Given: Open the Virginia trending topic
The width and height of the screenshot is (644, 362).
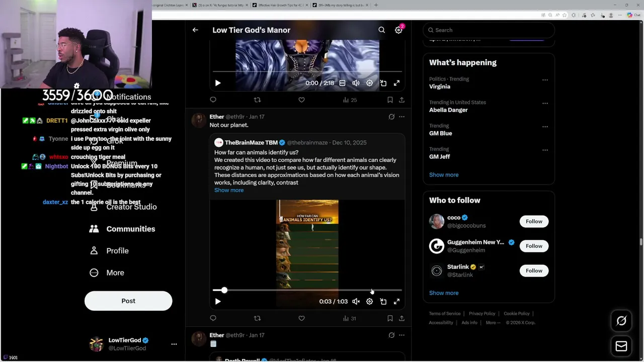Looking at the screenshot, I should pyautogui.click(x=440, y=86).
